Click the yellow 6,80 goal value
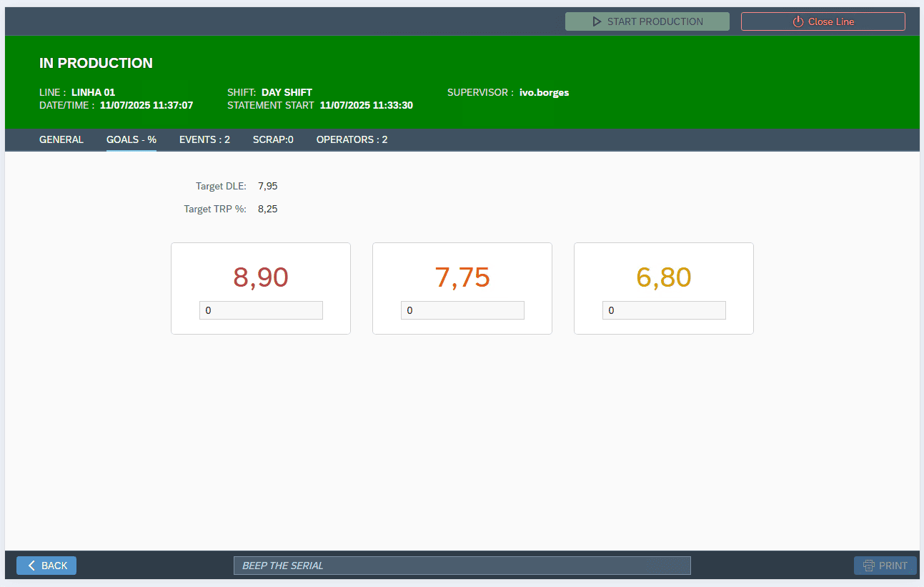Image resolution: width=924 pixels, height=587 pixels. click(x=664, y=277)
